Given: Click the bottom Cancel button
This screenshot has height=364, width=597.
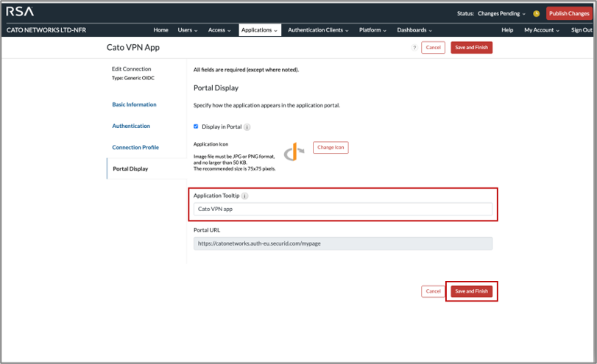Looking at the screenshot, I should pos(433,291).
